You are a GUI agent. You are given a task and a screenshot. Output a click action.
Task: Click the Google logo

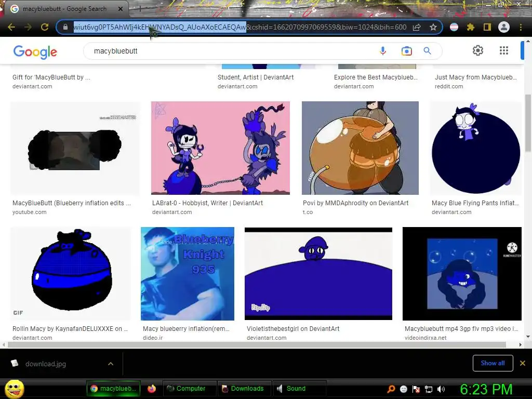point(35,52)
